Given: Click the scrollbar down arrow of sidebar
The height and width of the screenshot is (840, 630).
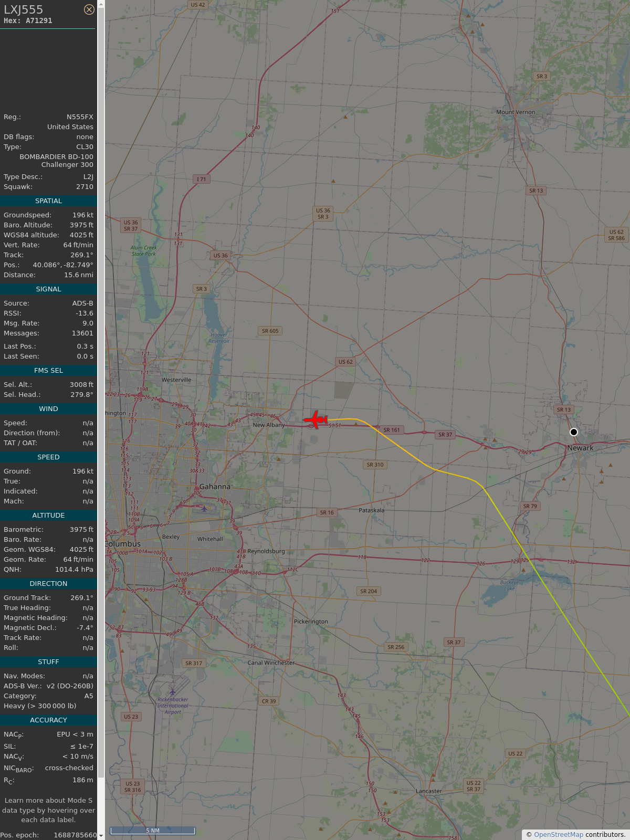Looking at the screenshot, I should coord(101,836).
